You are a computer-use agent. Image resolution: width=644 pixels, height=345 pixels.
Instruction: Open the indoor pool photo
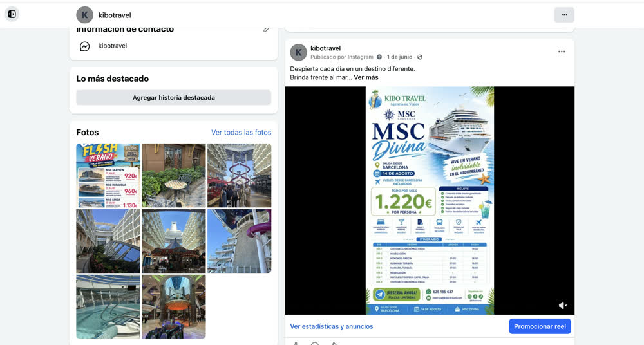pos(108,307)
